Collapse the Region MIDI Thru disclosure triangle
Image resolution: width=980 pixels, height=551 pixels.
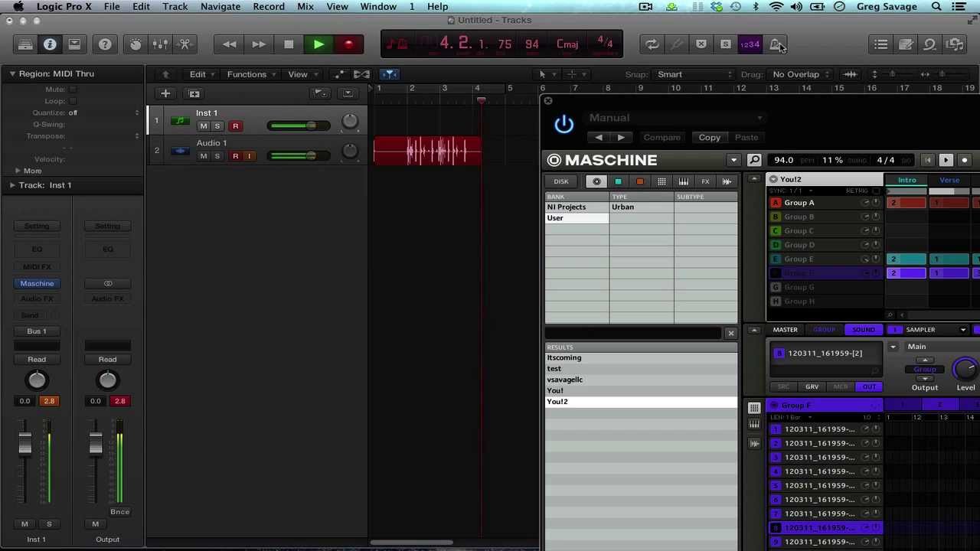click(x=12, y=73)
